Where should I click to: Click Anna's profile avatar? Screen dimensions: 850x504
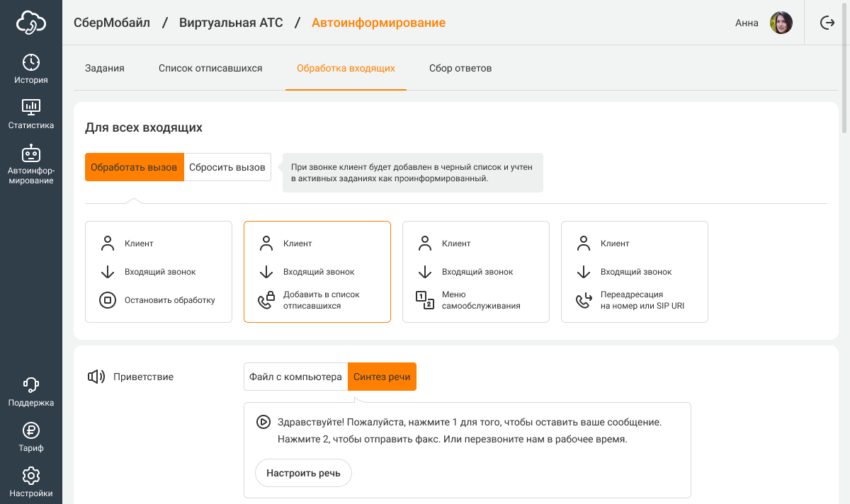(x=781, y=23)
